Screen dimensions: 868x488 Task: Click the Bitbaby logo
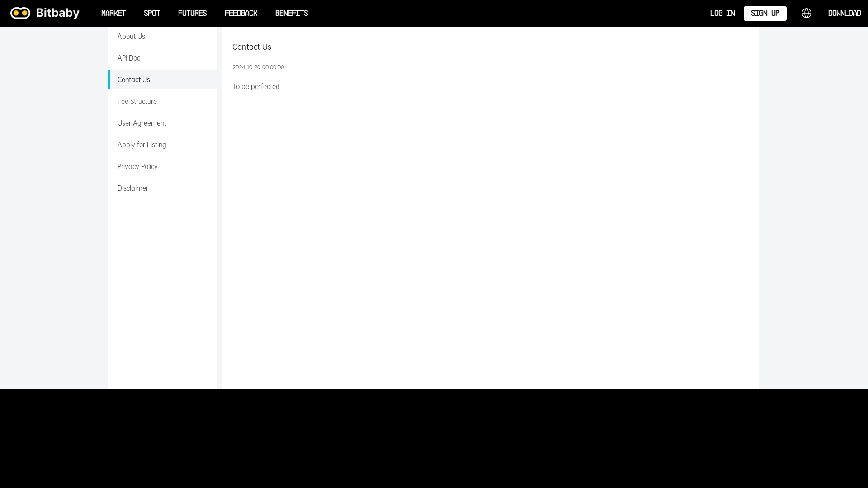coord(45,13)
